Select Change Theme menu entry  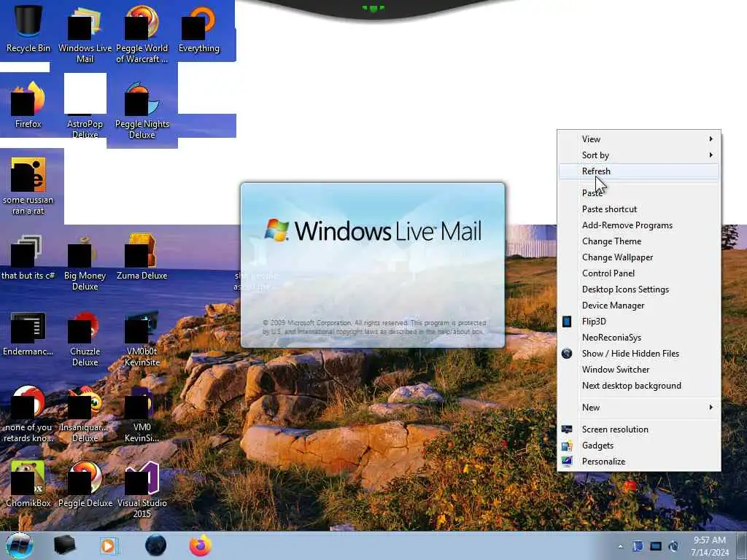[639, 241]
